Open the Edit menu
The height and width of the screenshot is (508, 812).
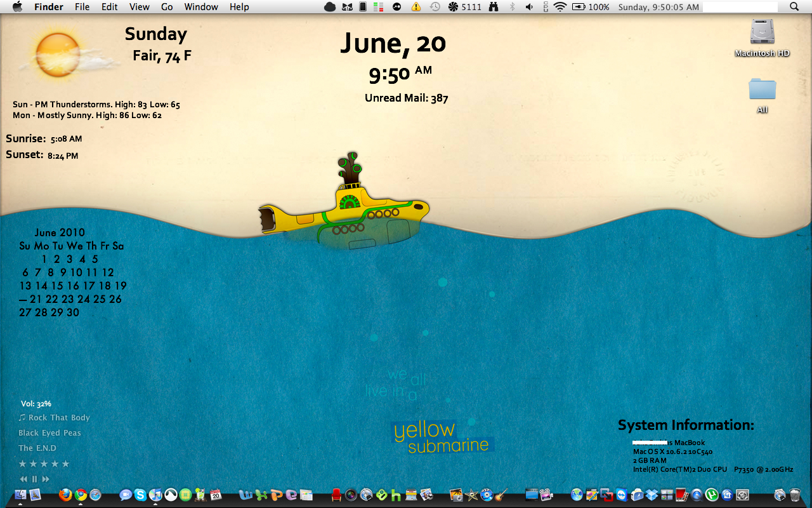click(x=110, y=7)
